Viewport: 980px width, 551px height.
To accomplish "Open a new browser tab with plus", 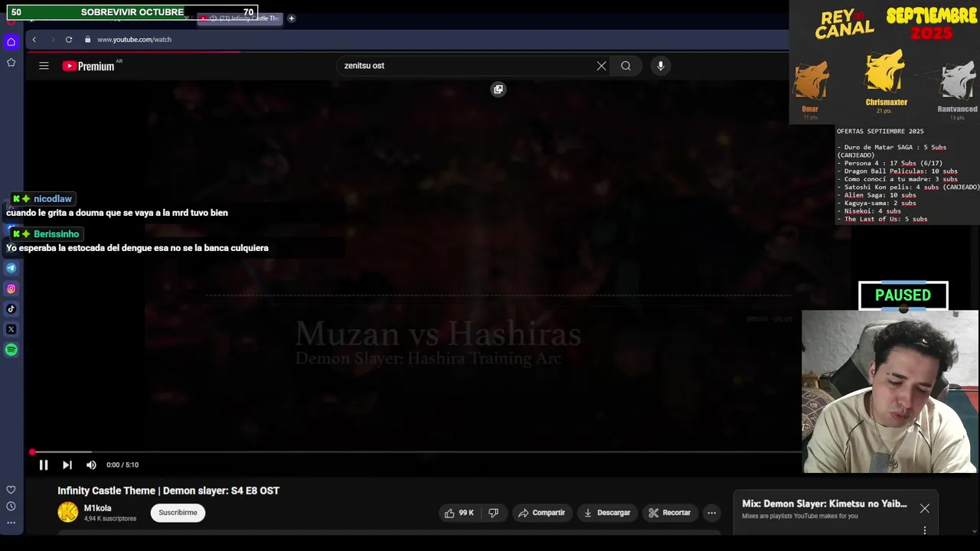I will (x=291, y=18).
